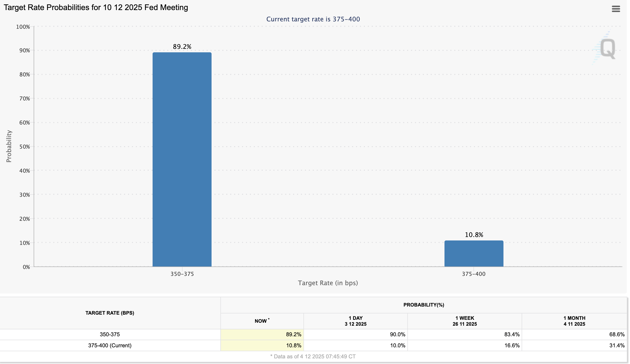Click the TARGET RATE (BPS) header
The width and height of the screenshot is (630, 364).
pos(110,313)
